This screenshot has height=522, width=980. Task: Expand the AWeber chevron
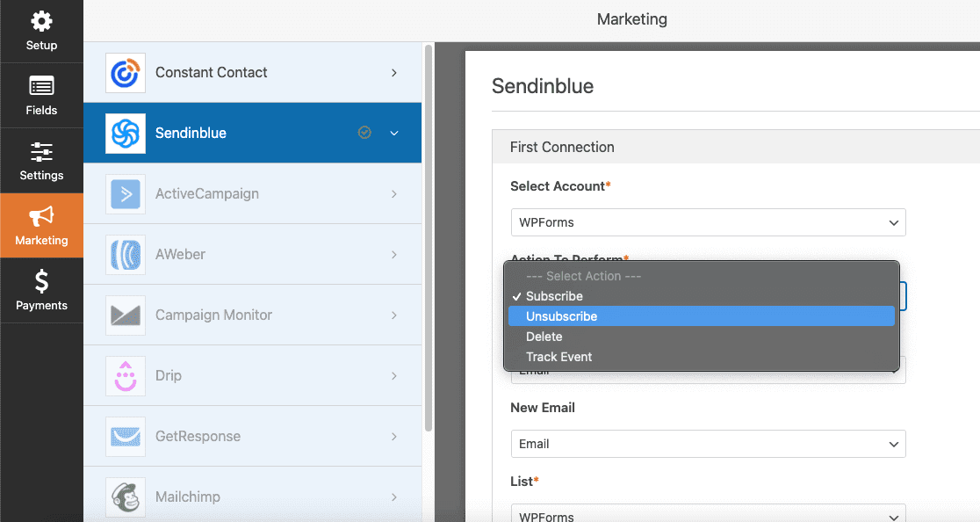(393, 255)
